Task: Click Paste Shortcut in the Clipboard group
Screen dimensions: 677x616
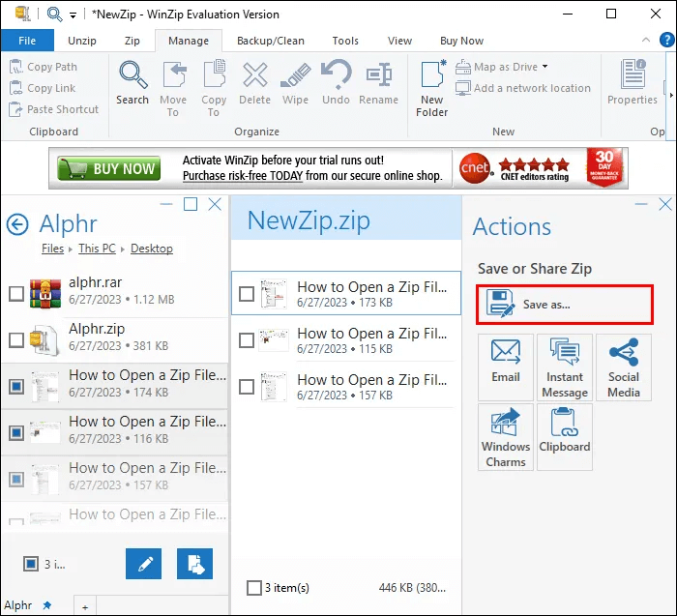Action: click(x=54, y=109)
